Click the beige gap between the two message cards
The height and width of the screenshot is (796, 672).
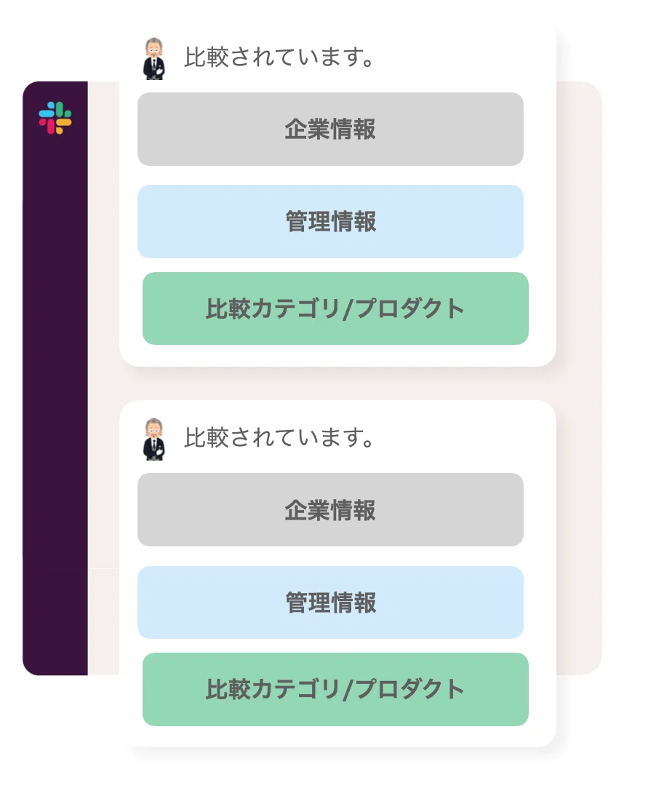337,383
